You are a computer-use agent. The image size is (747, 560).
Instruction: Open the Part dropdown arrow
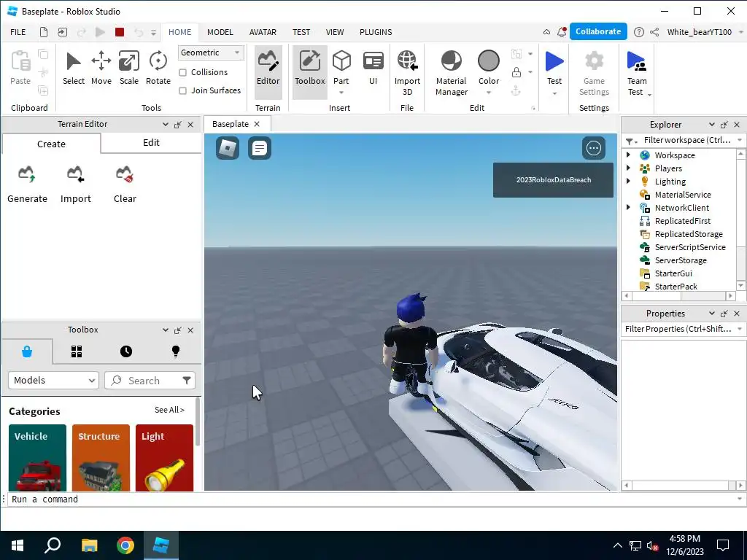coord(341,93)
